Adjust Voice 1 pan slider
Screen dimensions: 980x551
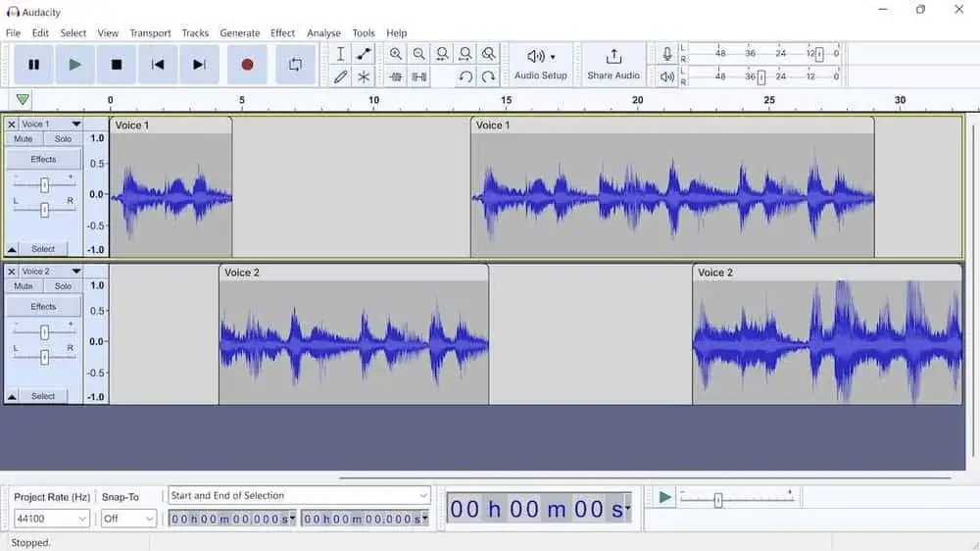coord(44,210)
